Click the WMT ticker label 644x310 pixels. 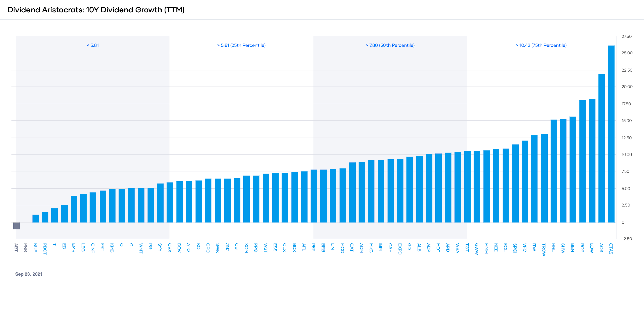click(x=141, y=248)
